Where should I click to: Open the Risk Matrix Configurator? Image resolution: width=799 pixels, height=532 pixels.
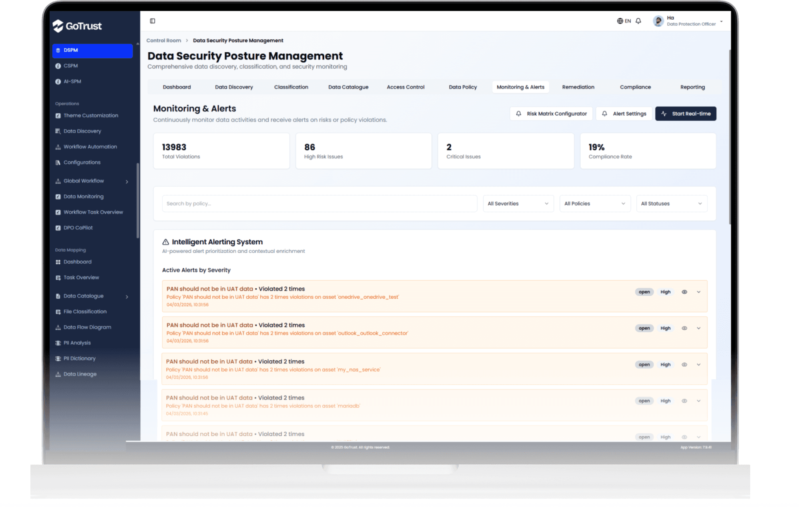(x=552, y=114)
